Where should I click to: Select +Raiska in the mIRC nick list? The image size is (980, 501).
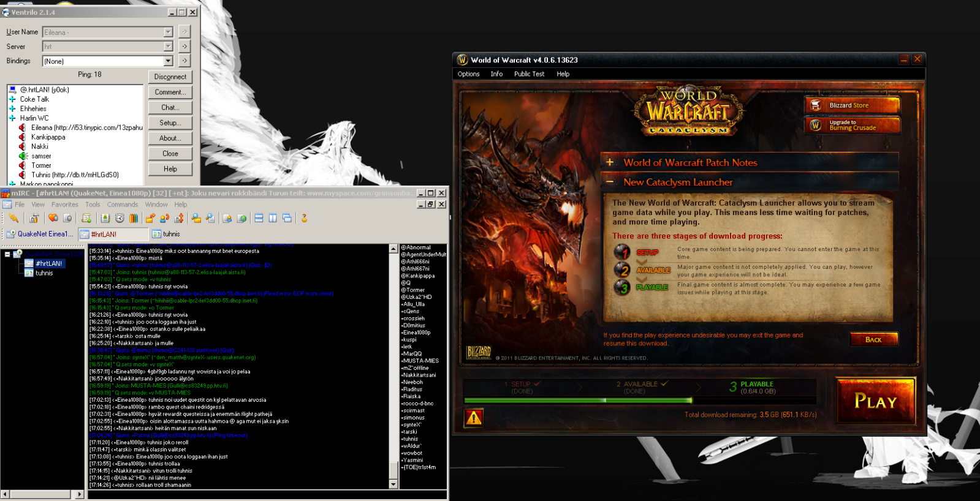point(411,396)
